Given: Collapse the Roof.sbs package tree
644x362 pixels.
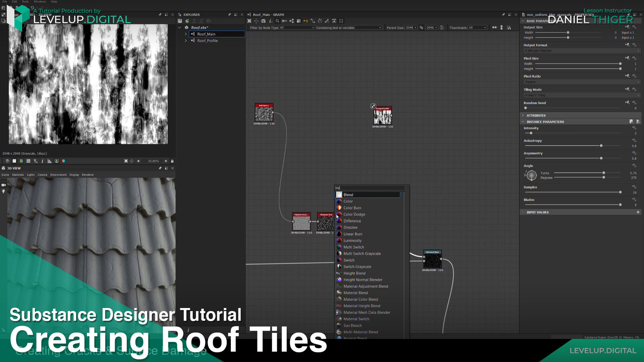Looking at the screenshot, I should 180,28.
